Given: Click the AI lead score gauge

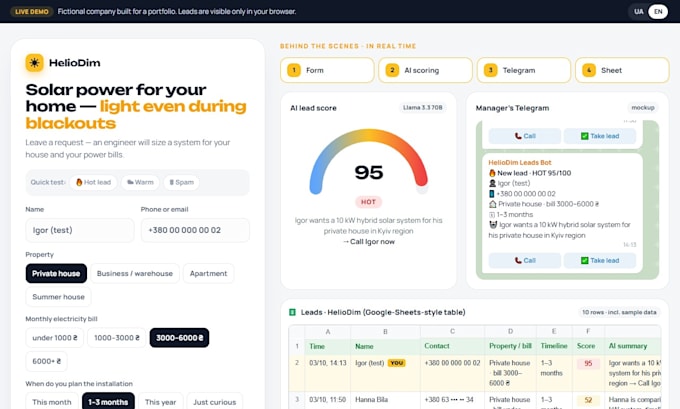Looking at the screenshot, I should click(369, 163).
